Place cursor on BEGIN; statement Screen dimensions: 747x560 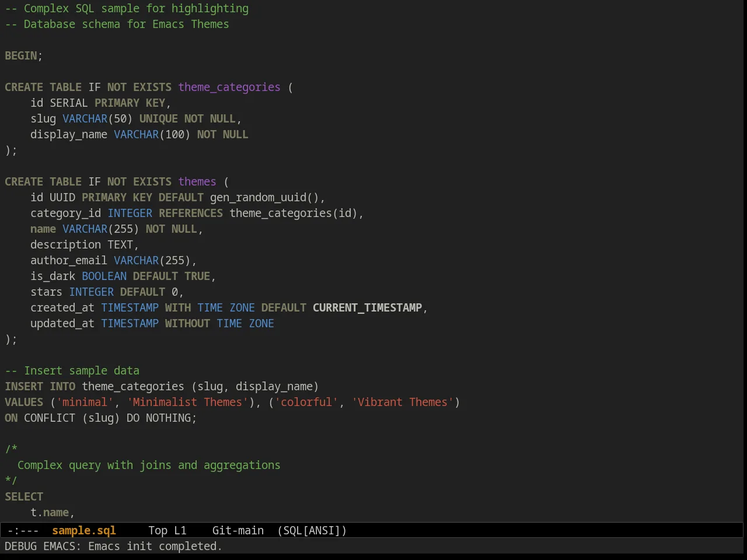point(24,55)
